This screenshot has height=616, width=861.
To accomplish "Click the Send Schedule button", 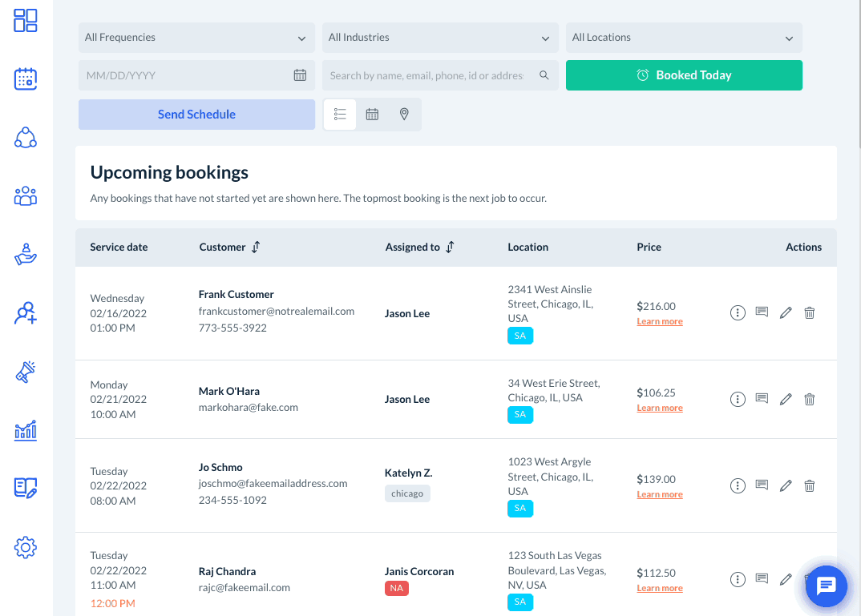I will [196, 115].
